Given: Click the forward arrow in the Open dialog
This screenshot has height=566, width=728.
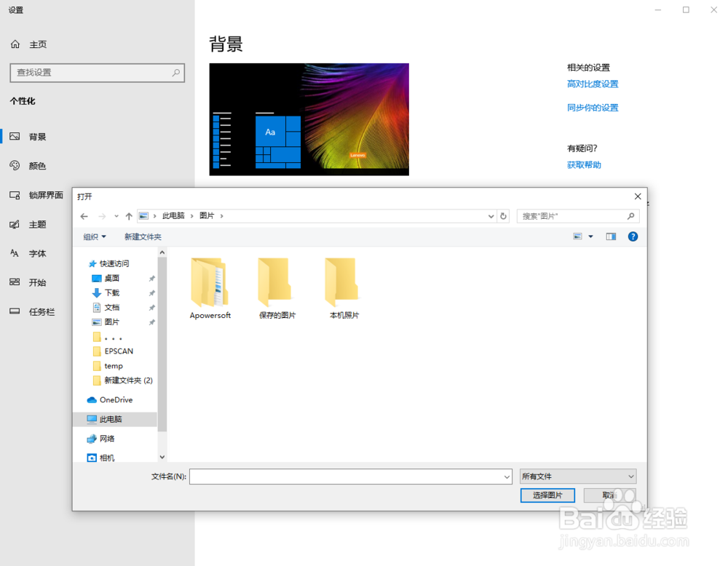Looking at the screenshot, I should coord(102,216).
